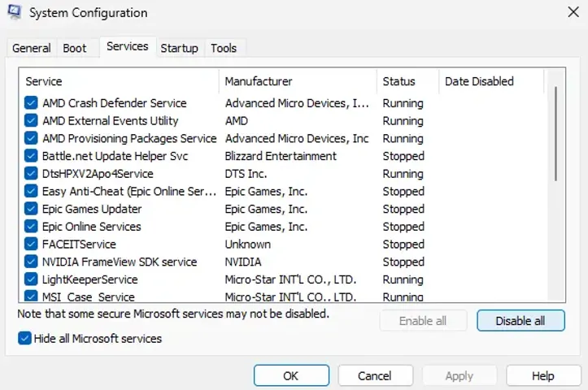Viewport: 588px width, 390px height.
Task: Select the 'DtsHPXV2Apo4Service' name
Action: [98, 173]
